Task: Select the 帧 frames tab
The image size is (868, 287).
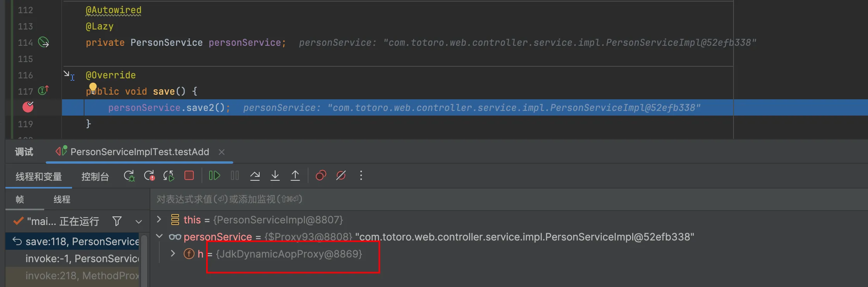Action: [20, 199]
